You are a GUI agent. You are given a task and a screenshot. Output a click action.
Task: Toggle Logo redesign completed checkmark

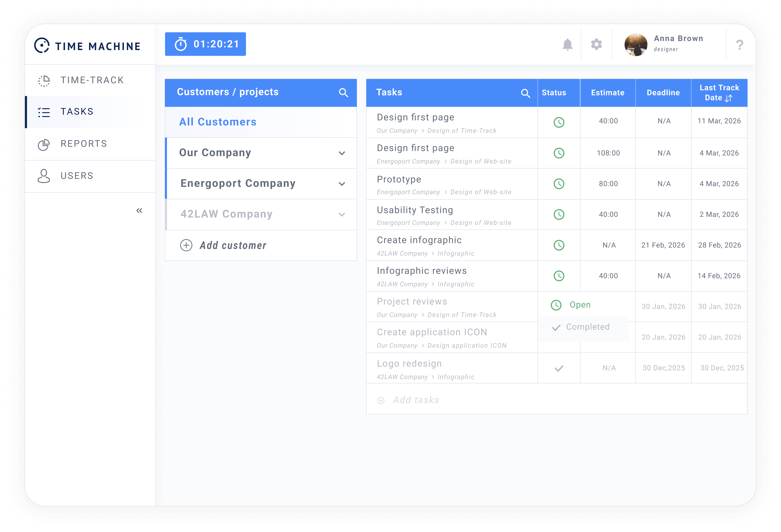(559, 368)
